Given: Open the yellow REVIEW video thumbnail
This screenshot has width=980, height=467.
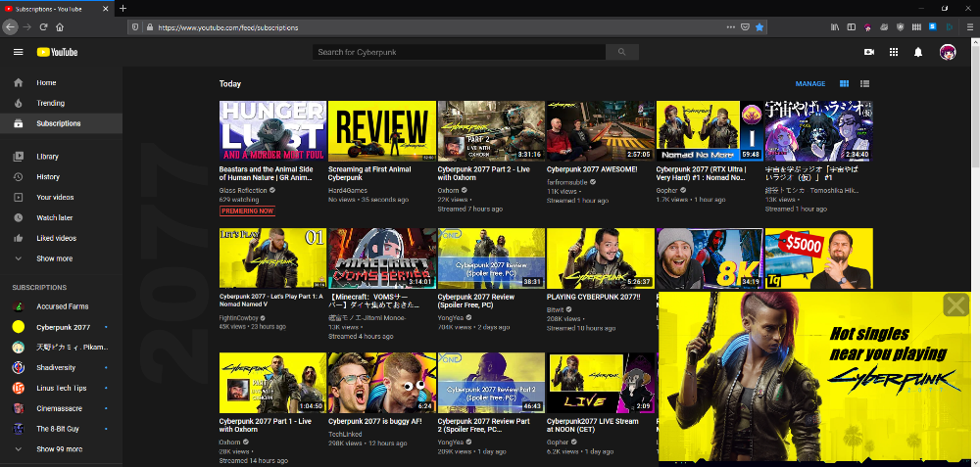Looking at the screenshot, I should [x=382, y=131].
